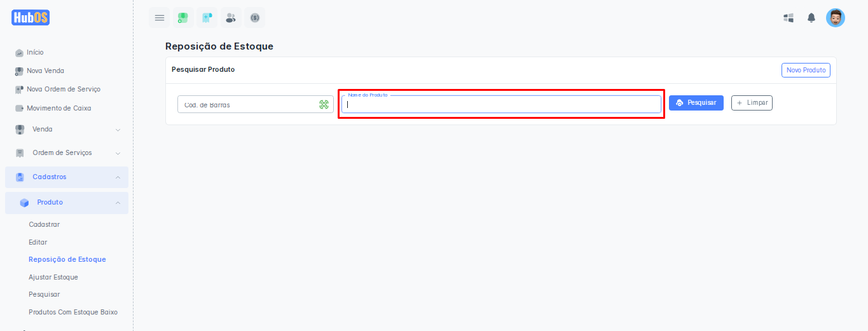Image resolution: width=868 pixels, height=331 pixels.
Task: Click the barcode scan icon in field
Action: (324, 105)
